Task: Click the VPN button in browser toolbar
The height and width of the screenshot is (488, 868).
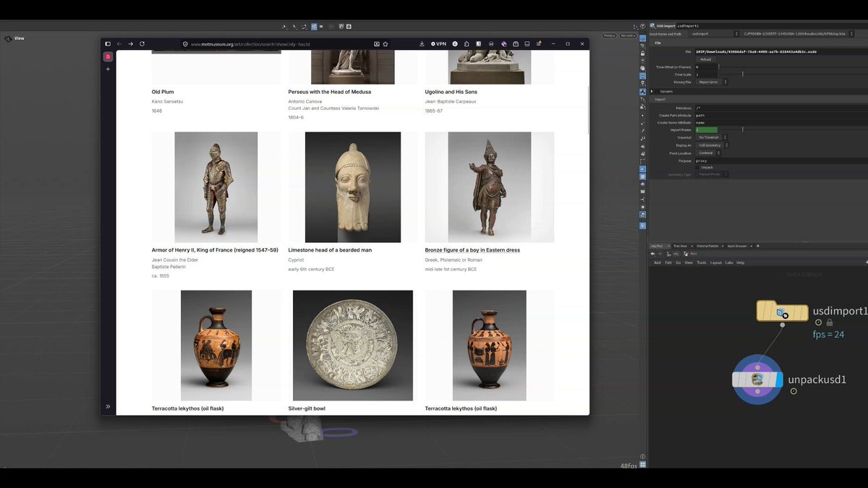Action: (438, 44)
